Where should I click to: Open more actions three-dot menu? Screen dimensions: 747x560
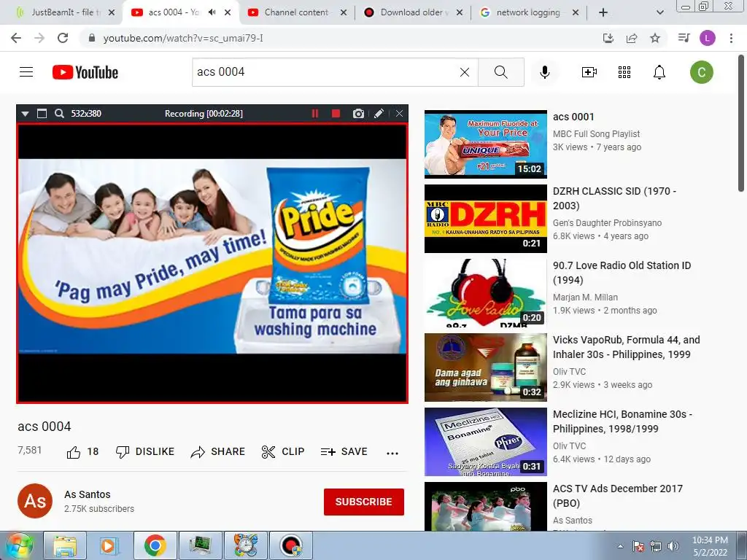click(x=392, y=453)
